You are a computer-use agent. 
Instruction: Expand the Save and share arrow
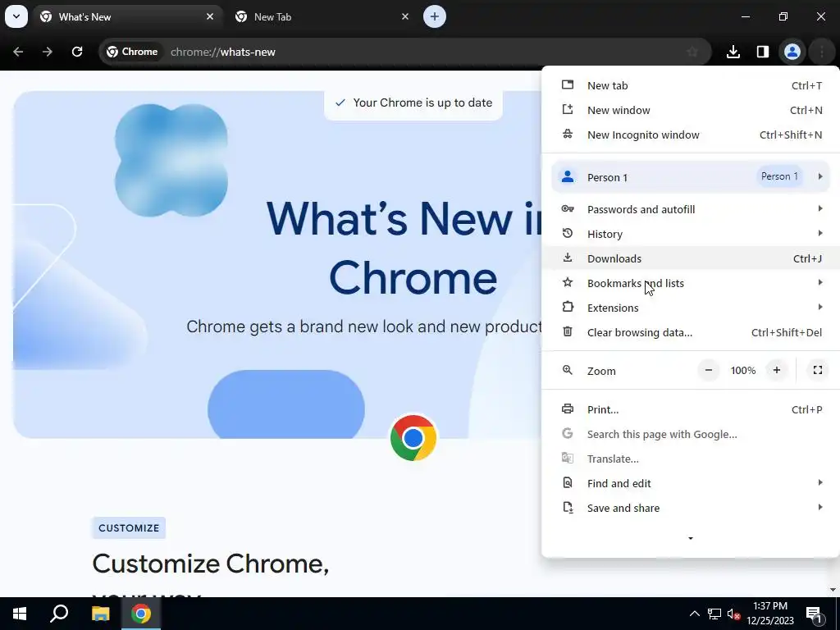820,507
